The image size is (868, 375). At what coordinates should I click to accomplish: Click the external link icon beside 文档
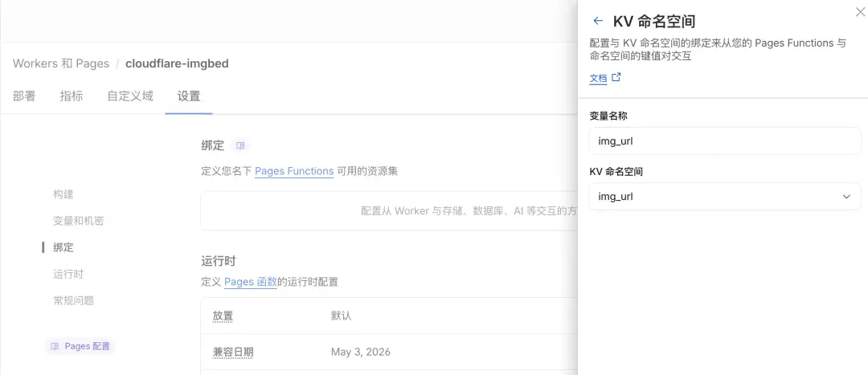616,77
